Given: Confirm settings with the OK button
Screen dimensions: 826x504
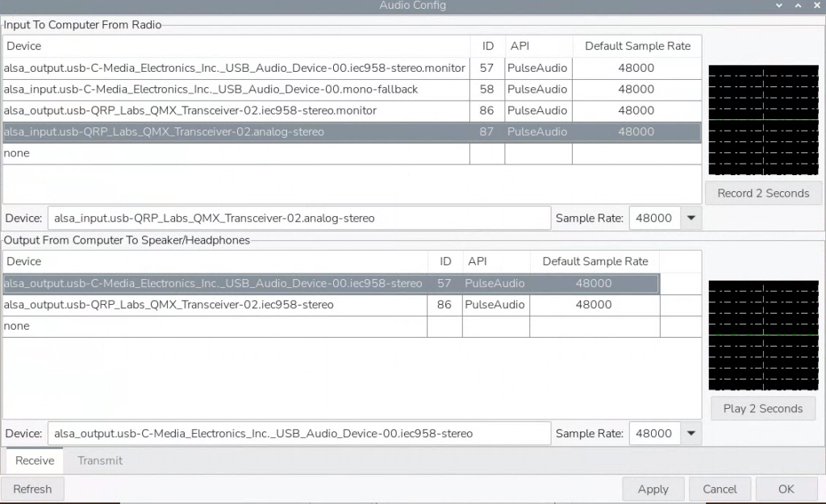Looking at the screenshot, I should click(x=786, y=489).
